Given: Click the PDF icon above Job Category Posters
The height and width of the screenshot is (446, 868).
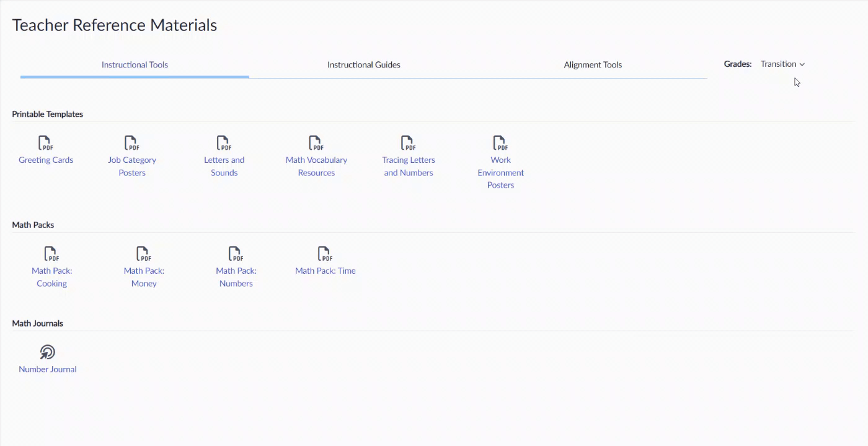Looking at the screenshot, I should pyautogui.click(x=131, y=143).
